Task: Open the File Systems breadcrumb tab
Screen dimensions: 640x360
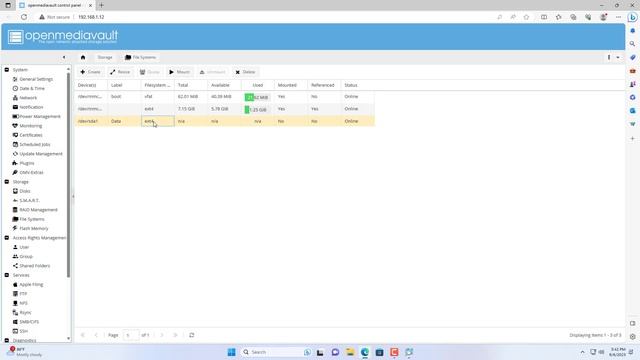Action: [140, 58]
